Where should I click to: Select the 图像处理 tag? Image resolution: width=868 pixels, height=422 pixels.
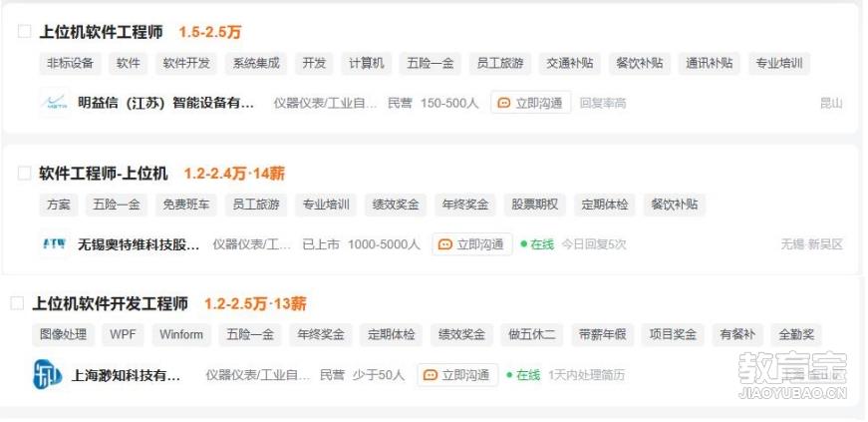[x=63, y=334]
